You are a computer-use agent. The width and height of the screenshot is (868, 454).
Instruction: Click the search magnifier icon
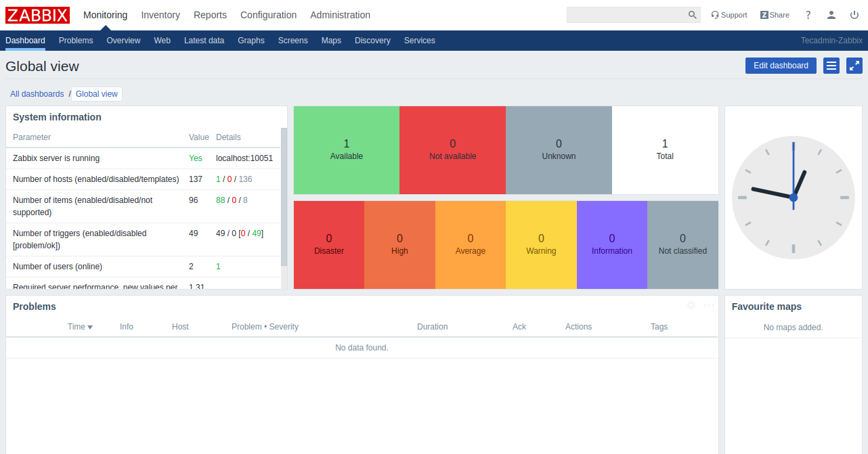click(x=692, y=15)
